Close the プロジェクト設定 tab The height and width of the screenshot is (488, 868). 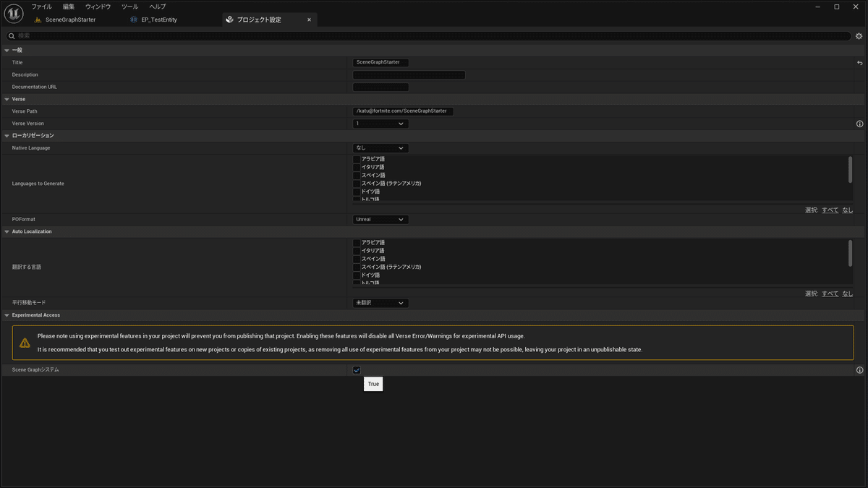click(x=309, y=20)
